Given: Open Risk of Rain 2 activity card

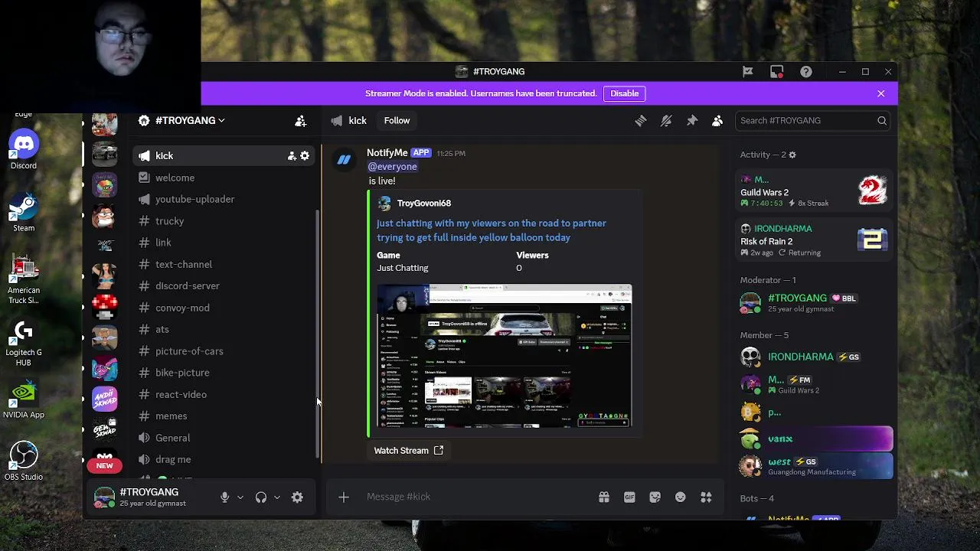Looking at the screenshot, I should point(814,240).
